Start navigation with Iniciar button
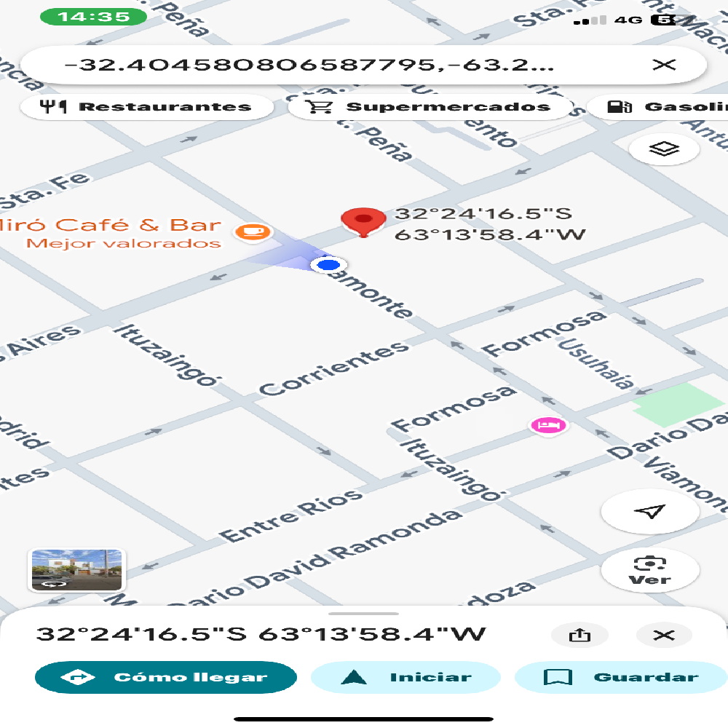 (x=405, y=678)
